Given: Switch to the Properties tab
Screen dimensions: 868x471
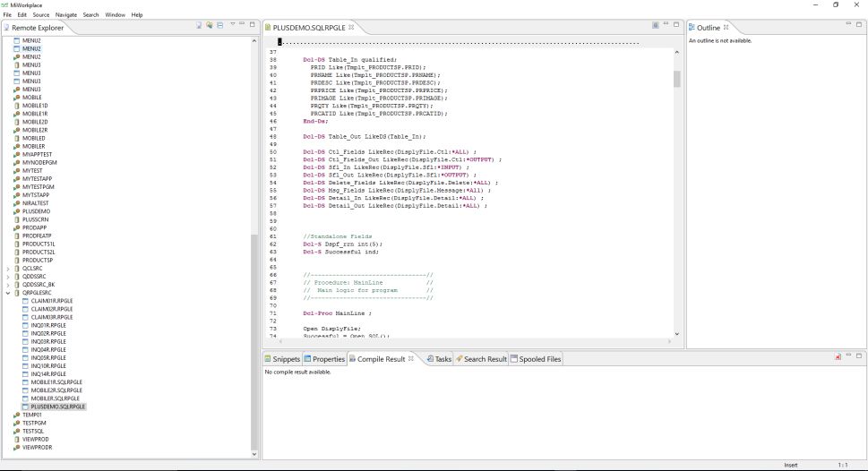Looking at the screenshot, I should [324, 359].
